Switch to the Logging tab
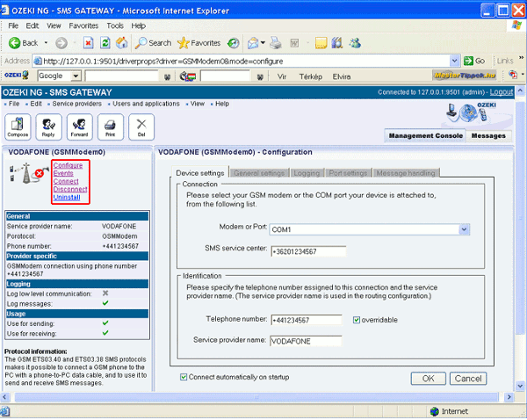Image resolution: width=527 pixels, height=420 pixels. (x=307, y=173)
